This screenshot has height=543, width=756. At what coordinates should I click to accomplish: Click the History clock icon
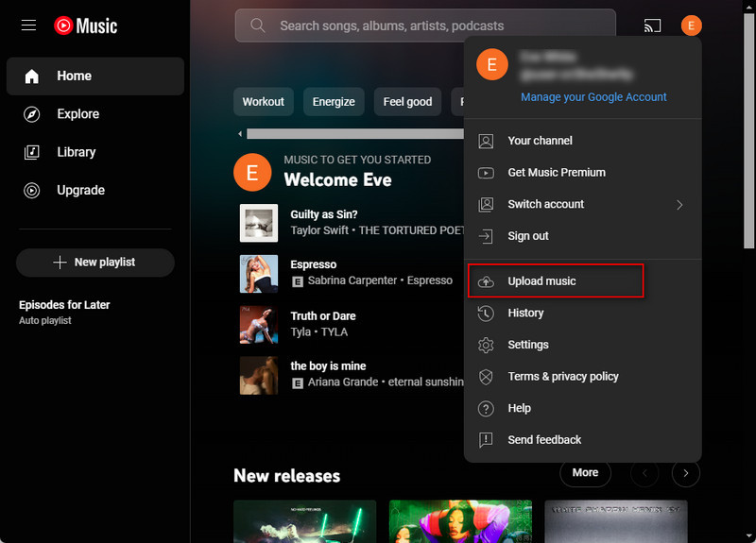486,314
